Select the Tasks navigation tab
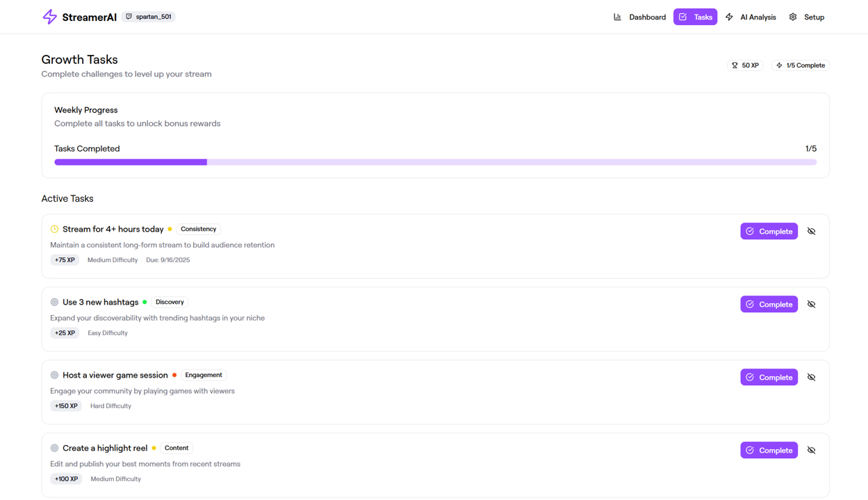This screenshot has width=868, height=500. (x=695, y=17)
